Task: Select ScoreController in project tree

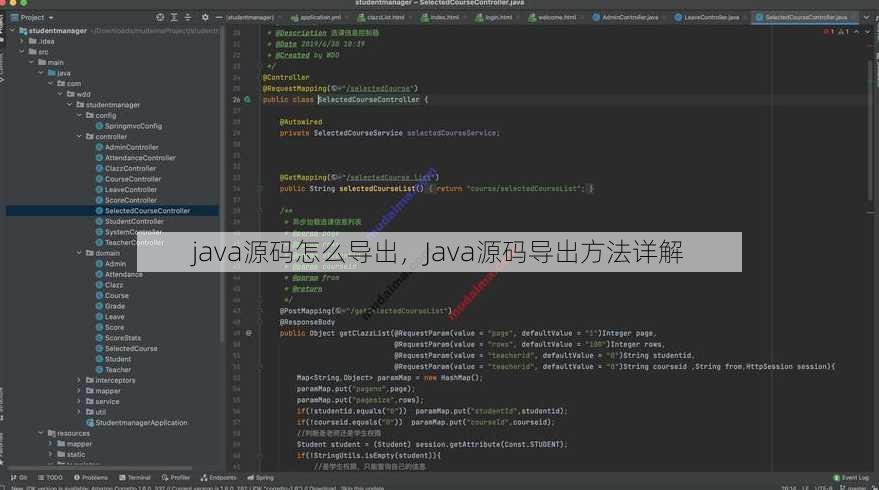Action: [126, 201]
